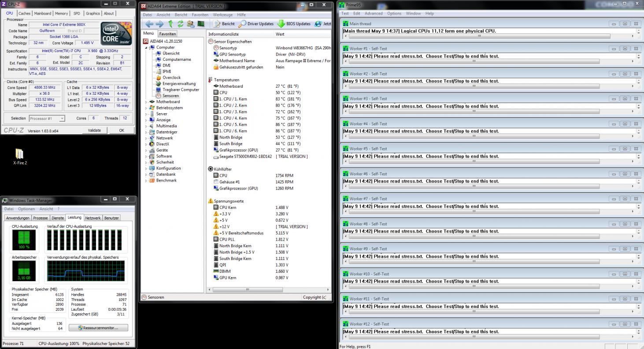Viewport: 644px width, 349px height.
Task: Collapse the Computer tree node
Action: (146, 47)
